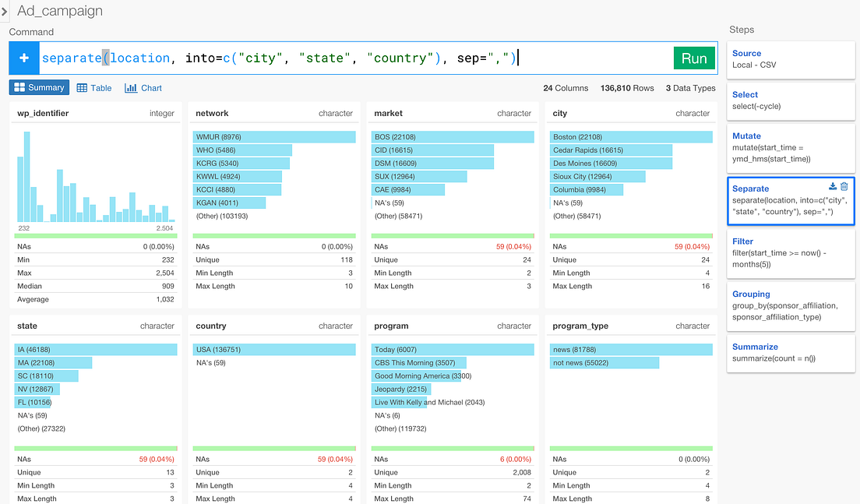The height and width of the screenshot is (504, 860).
Task: Run the separate command
Action: point(693,58)
